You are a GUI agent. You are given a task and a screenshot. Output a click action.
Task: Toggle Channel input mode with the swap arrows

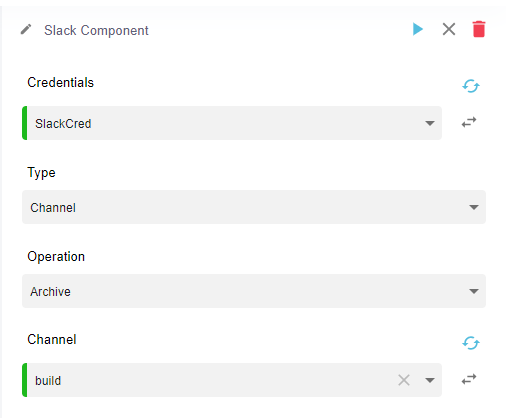469,379
